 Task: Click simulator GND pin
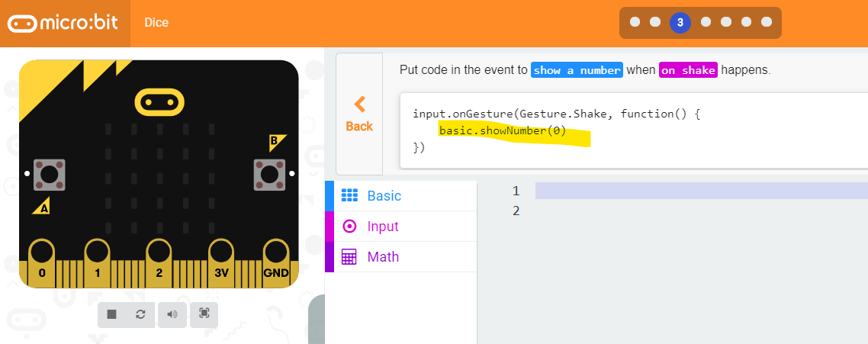(x=275, y=263)
